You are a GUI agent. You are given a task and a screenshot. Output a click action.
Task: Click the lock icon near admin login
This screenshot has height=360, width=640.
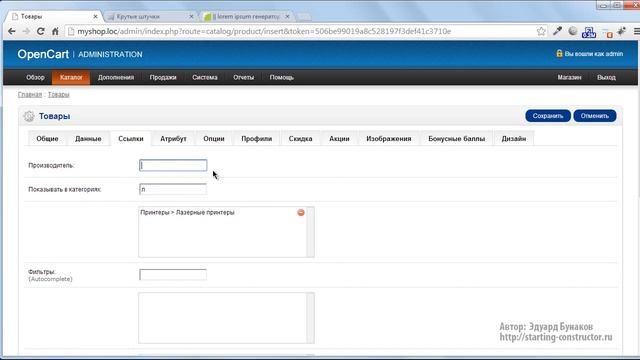coord(559,53)
